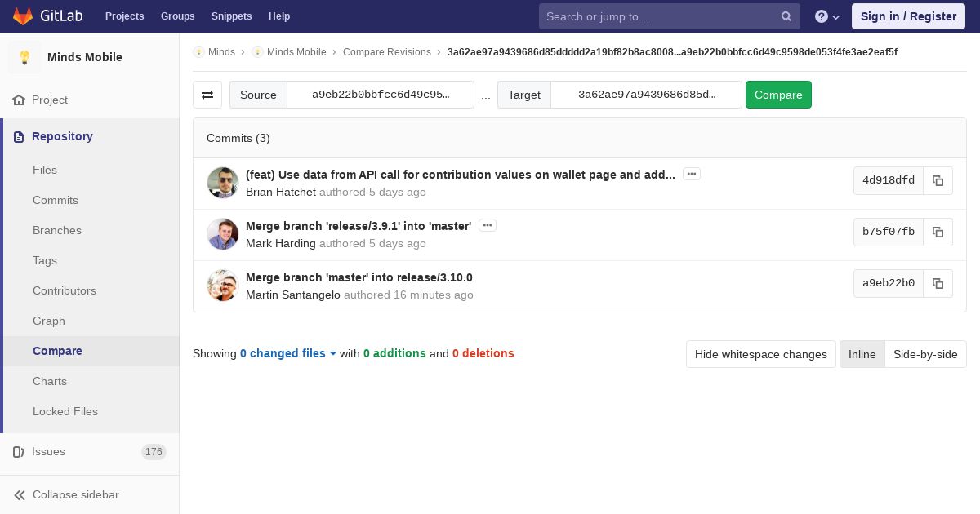Copy commit SHA 4d918dfd
Viewport: 980px width, 514px height.
coord(938,180)
